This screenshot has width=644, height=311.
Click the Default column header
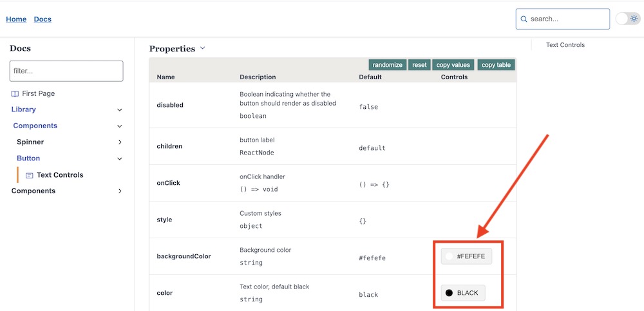pyautogui.click(x=370, y=77)
